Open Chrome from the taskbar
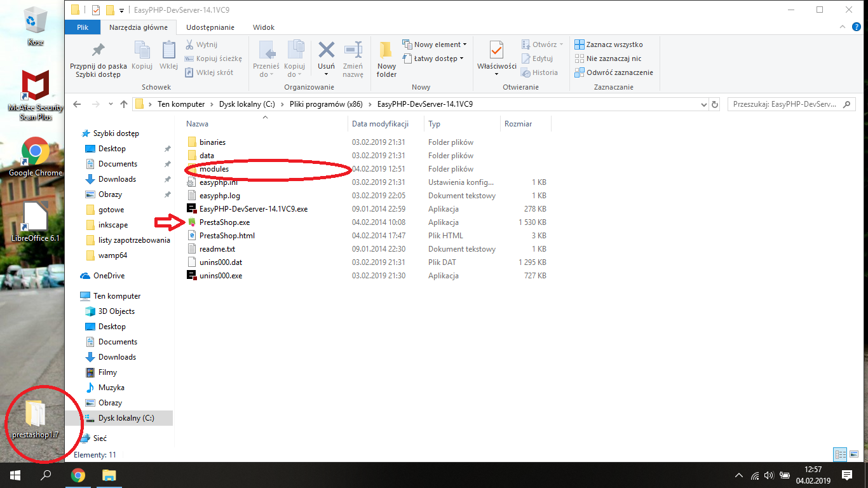Viewport: 868px width, 488px height. (78, 475)
